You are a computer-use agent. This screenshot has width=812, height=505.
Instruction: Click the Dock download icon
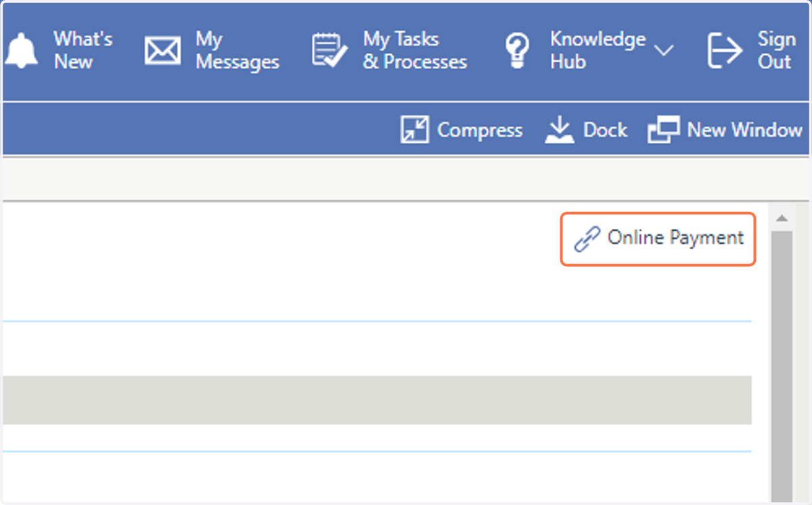pos(559,129)
